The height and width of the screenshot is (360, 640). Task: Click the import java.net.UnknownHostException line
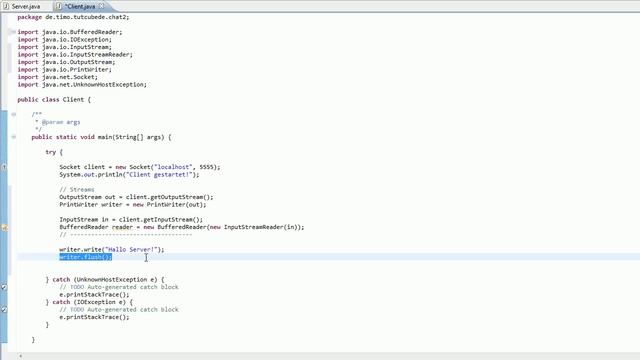pos(82,84)
